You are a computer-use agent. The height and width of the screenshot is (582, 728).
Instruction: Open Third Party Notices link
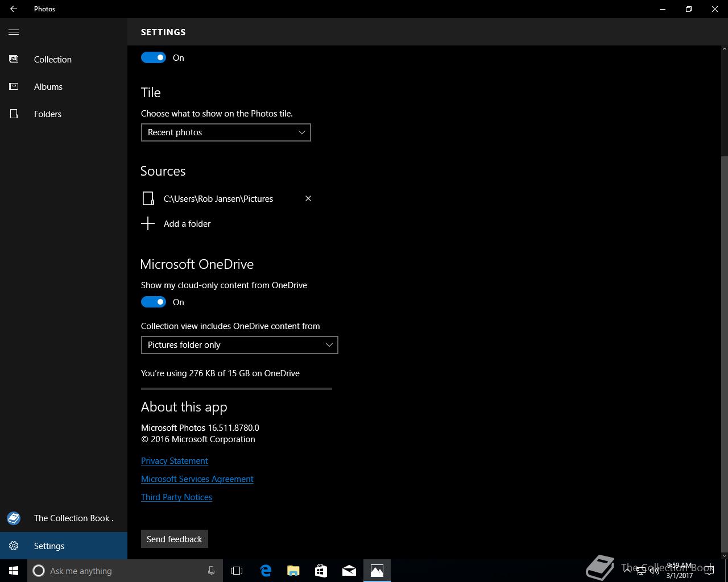pyautogui.click(x=176, y=497)
